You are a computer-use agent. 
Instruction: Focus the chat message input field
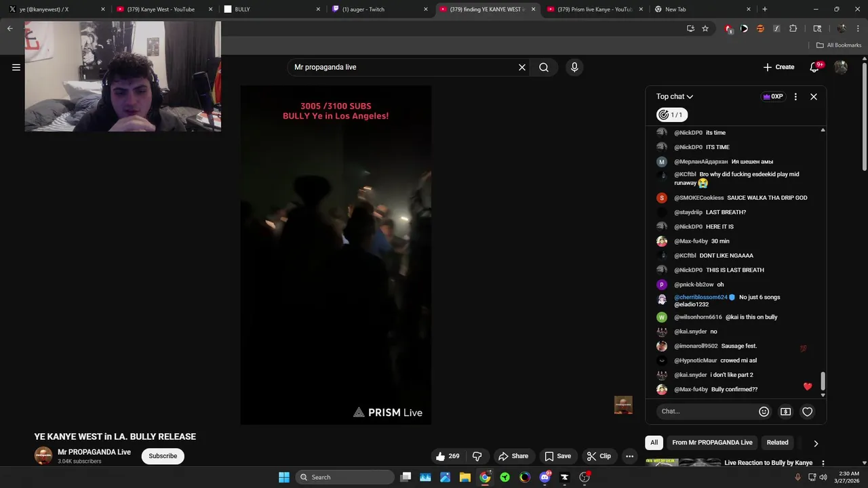705,411
